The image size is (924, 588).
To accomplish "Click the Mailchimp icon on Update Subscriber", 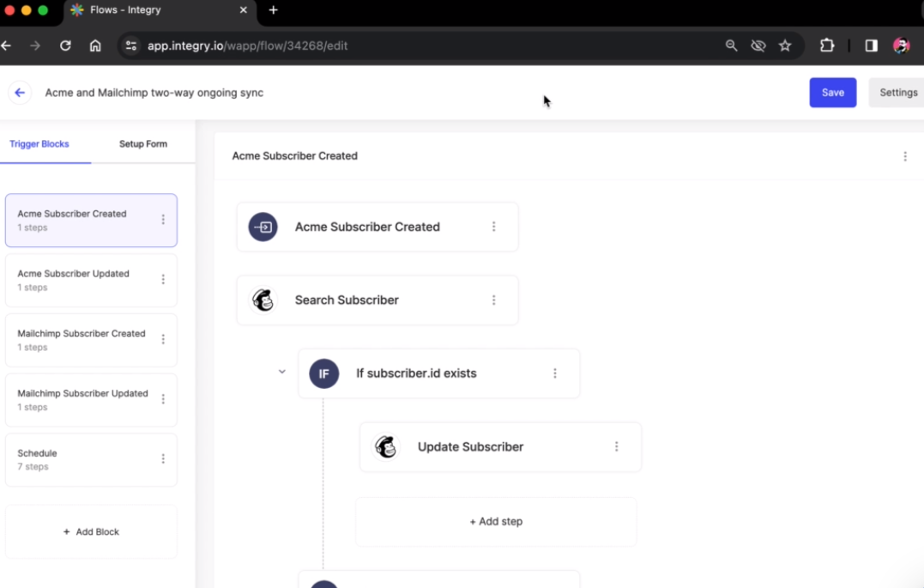I will pos(386,446).
